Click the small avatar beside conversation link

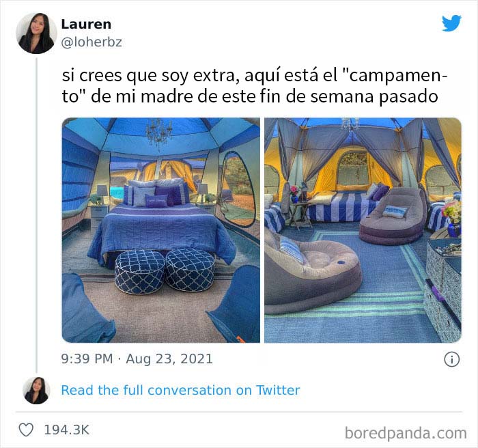pos(37,391)
